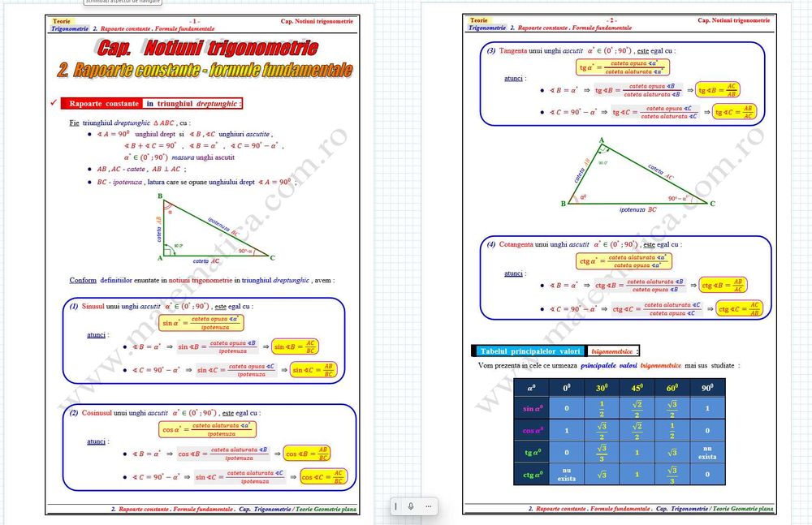Click the footer text line on page 1
Viewport: 812px width, 525px height.
(x=234, y=509)
